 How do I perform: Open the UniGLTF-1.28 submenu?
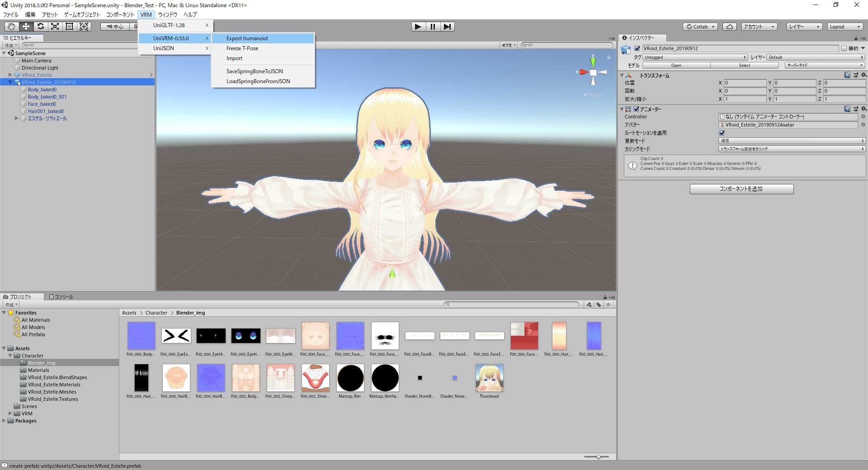[x=175, y=25]
